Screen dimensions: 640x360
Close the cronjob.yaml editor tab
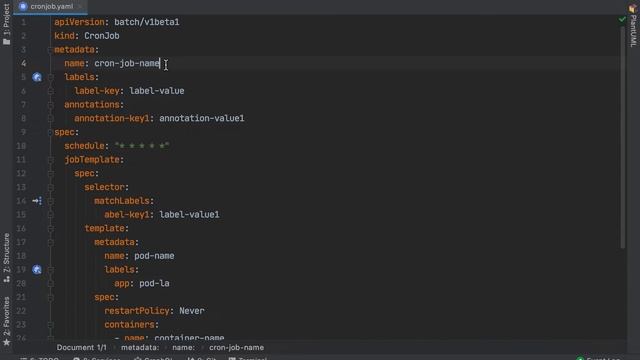80,7
